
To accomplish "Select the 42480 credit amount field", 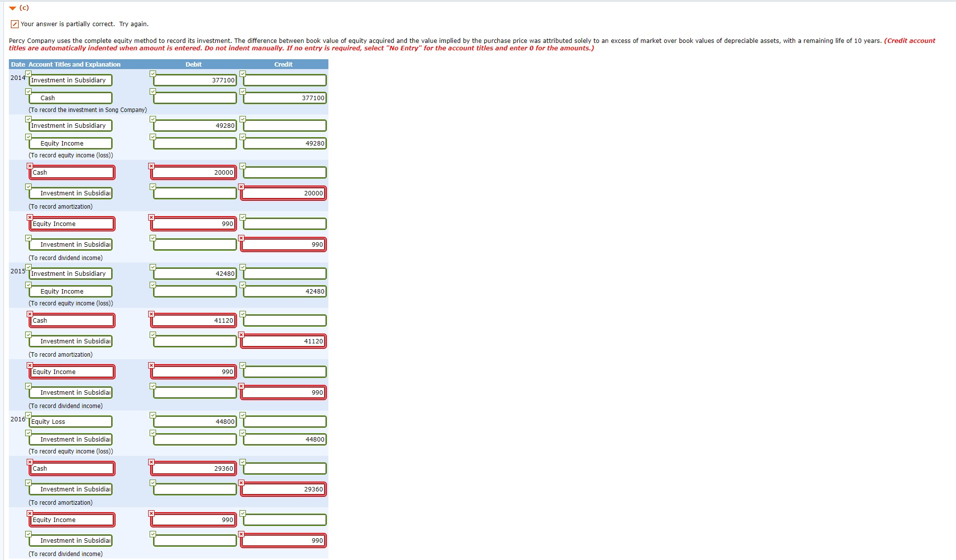I will pyautogui.click(x=284, y=292).
